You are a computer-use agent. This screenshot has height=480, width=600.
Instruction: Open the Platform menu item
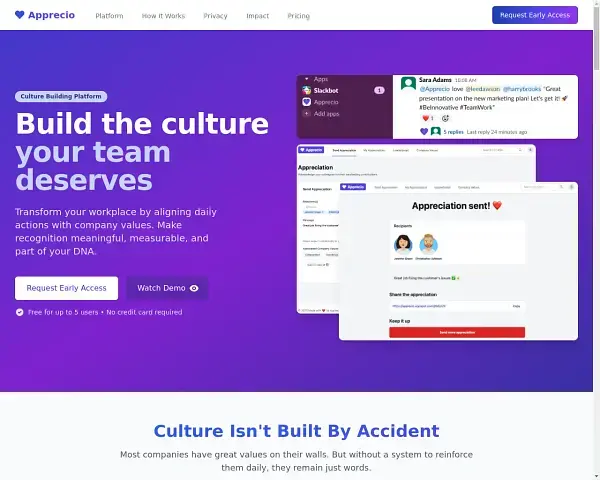[110, 16]
